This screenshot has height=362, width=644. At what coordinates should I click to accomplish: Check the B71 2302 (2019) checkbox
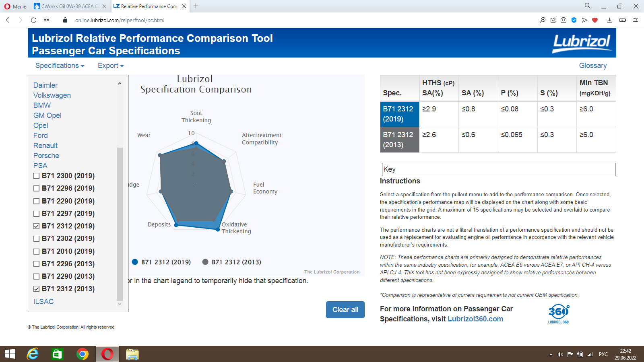37,239
